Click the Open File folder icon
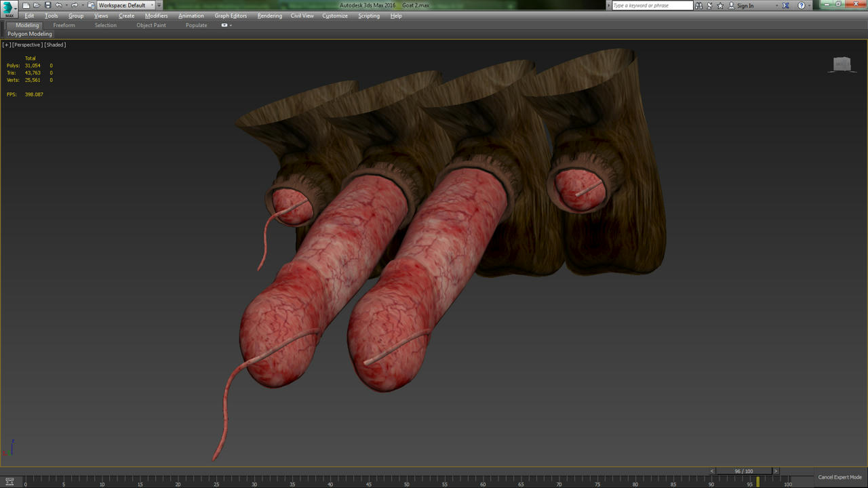Image resolution: width=868 pixels, height=488 pixels. [x=37, y=5]
